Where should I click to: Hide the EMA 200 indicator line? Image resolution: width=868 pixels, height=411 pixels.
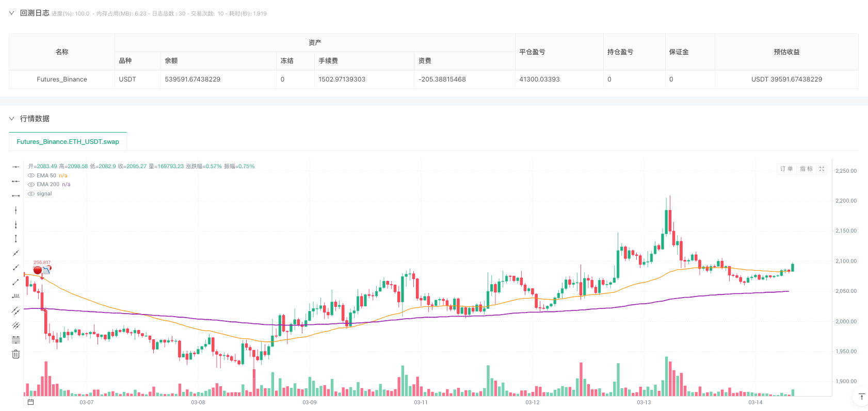[31, 185]
